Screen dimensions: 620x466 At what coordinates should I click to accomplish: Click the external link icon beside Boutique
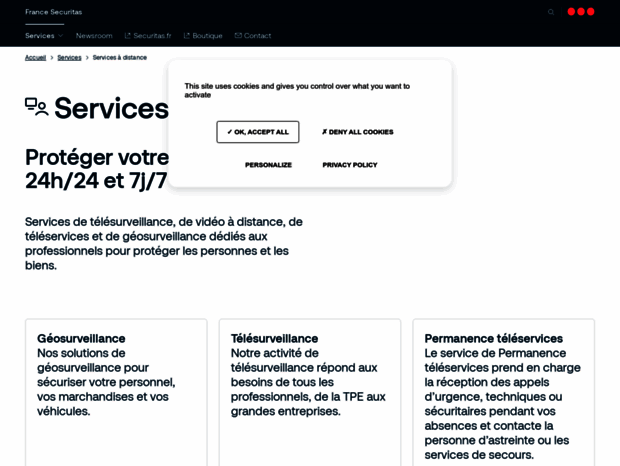pos(187,36)
